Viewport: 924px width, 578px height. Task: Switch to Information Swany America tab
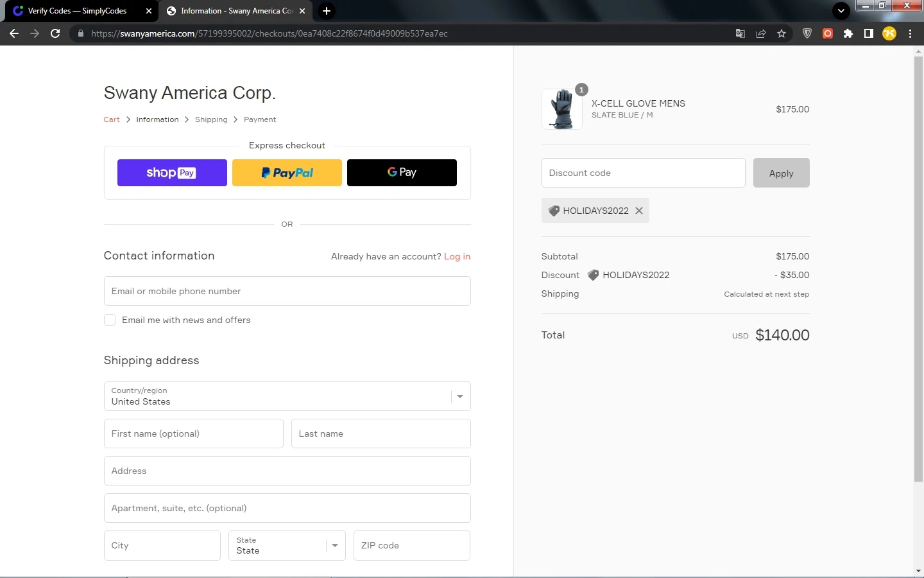[236, 11]
